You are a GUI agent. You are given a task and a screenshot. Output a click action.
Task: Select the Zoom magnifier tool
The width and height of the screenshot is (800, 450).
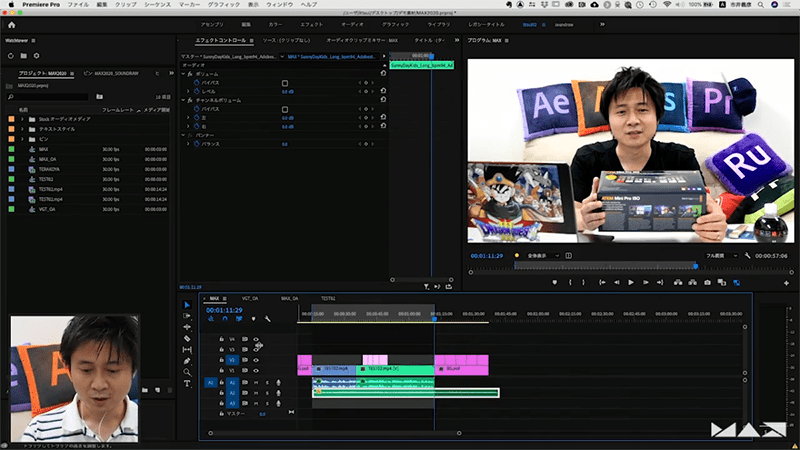point(187,372)
